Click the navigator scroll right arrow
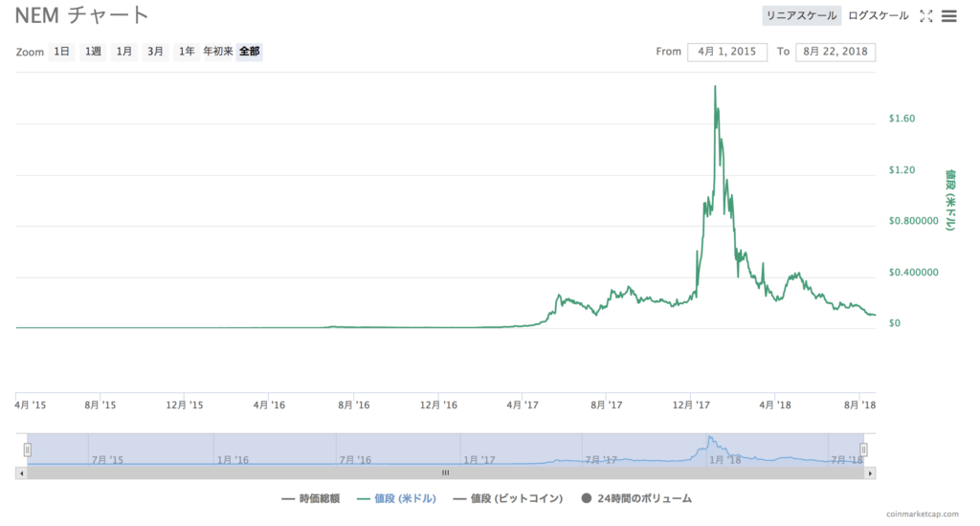This screenshot has height=526, width=980. tap(870, 473)
